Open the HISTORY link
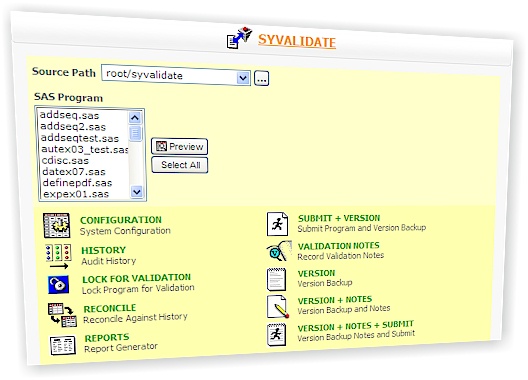Viewport: 528px width, 380px height. (103, 250)
